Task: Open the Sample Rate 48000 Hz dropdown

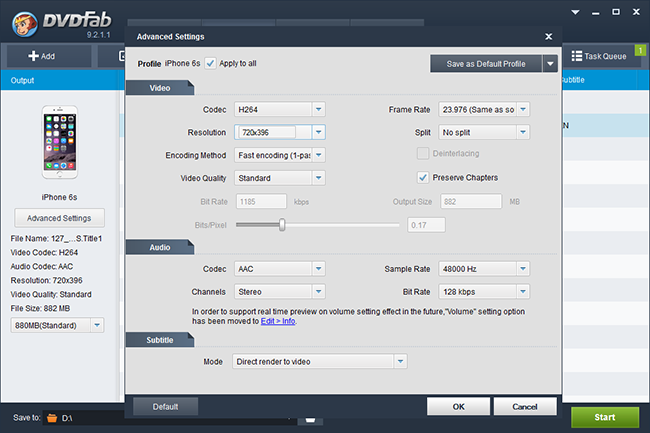Action: pos(523,269)
